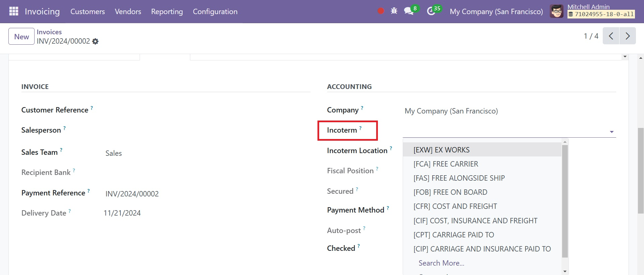This screenshot has height=275, width=644.
Task: Show help tooltip for Company
Action: pyautogui.click(x=362, y=108)
